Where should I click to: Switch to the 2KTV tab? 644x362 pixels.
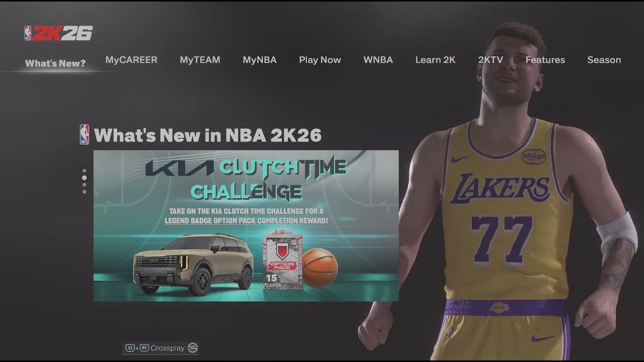[491, 60]
